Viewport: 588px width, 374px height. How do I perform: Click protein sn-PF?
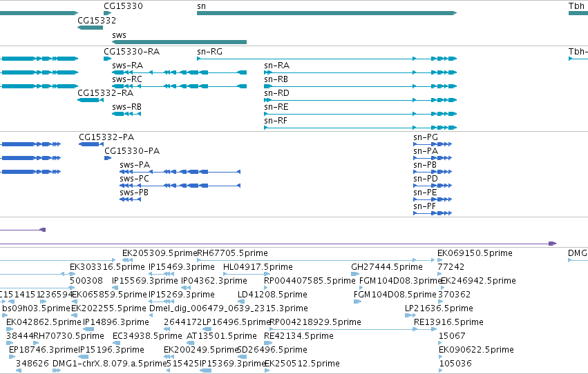click(x=433, y=213)
